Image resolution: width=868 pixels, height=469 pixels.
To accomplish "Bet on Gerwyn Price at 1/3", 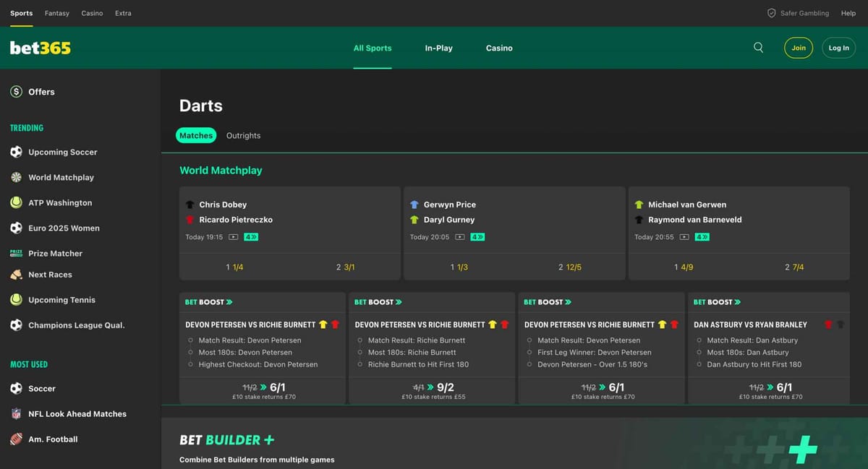I will 459,267.
